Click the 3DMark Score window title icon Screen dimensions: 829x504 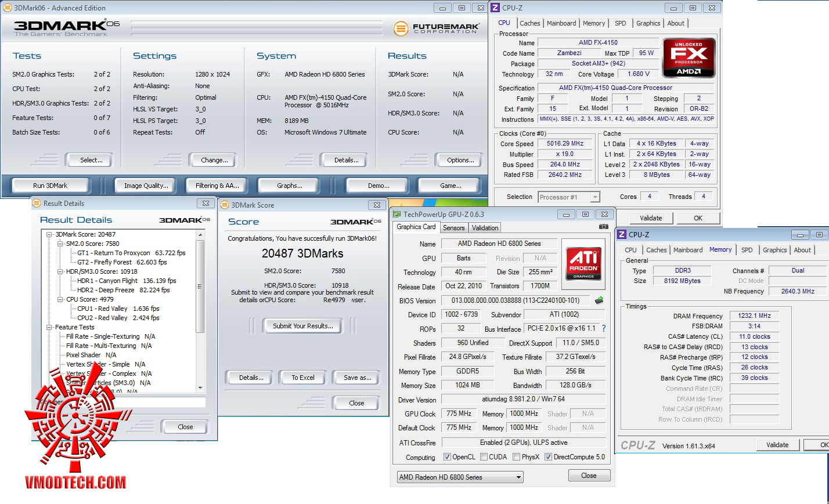tap(225, 205)
